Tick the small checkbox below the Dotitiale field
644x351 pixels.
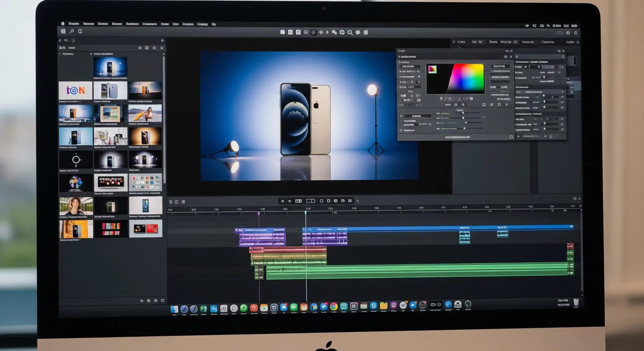[x=401, y=121]
